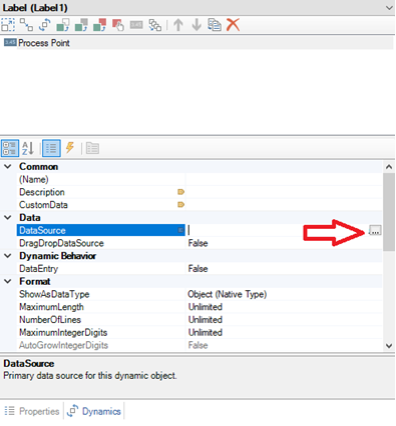Open the Label (Label1) object dropdown
Viewport: 396px width, 426px height.
pyautogui.click(x=389, y=8)
